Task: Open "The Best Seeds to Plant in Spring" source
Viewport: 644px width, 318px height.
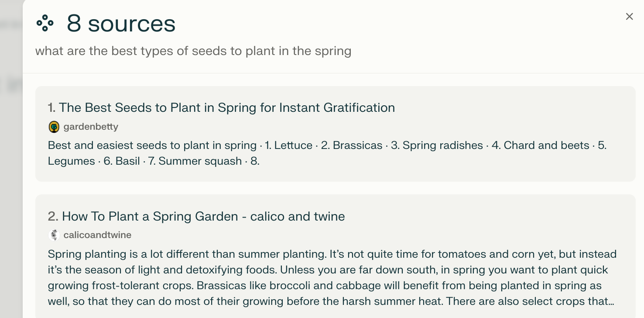Action: pyautogui.click(x=226, y=107)
